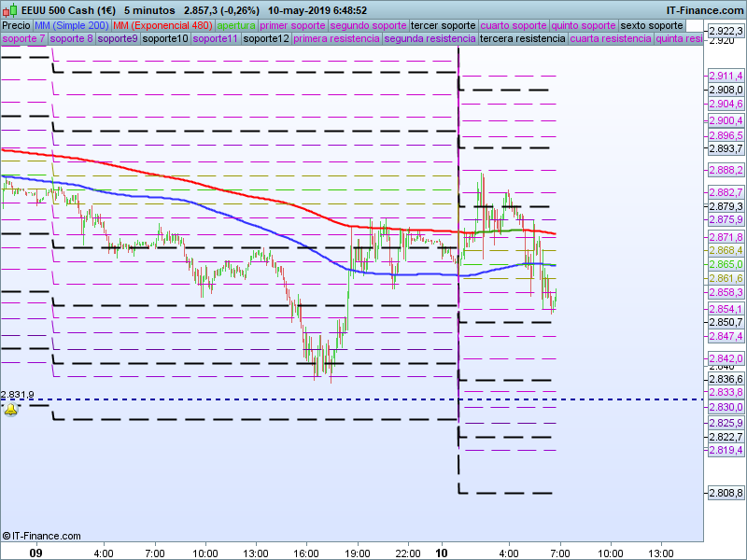Click the sexto soporte label
The image size is (747, 560).
652,26
